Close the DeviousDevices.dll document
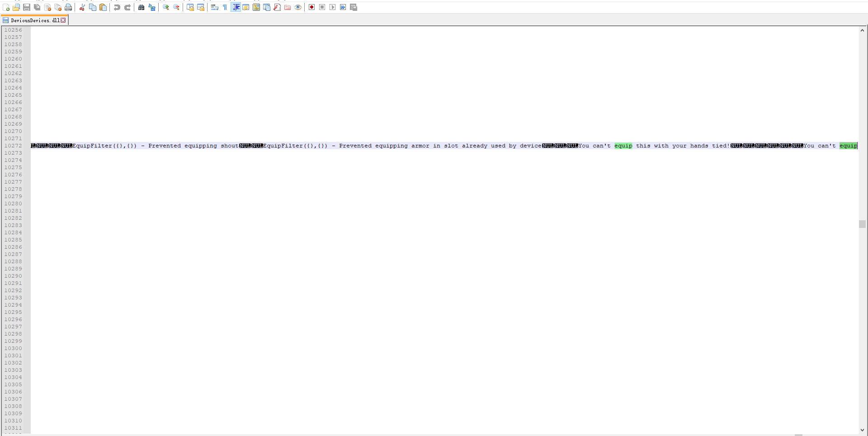The width and height of the screenshot is (868, 436). click(x=64, y=20)
